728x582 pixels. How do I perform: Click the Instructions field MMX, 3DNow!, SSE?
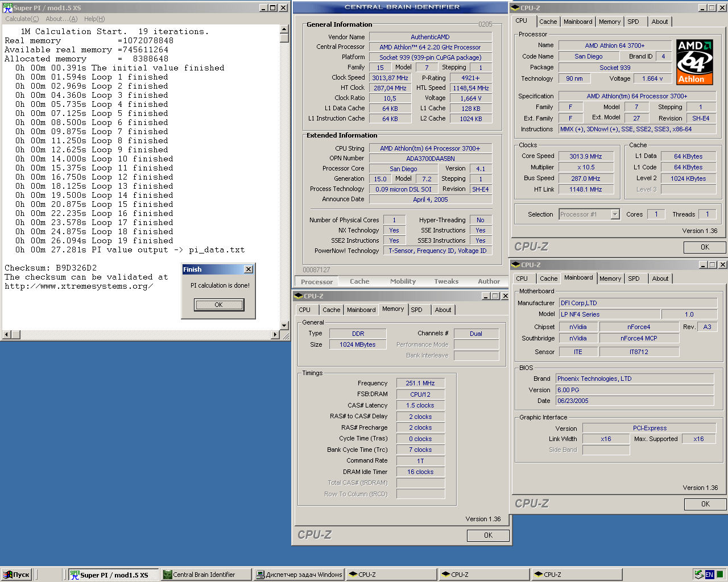[x=637, y=130]
